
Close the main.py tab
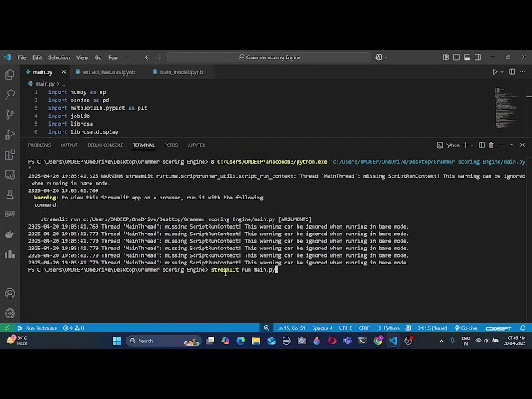point(63,72)
